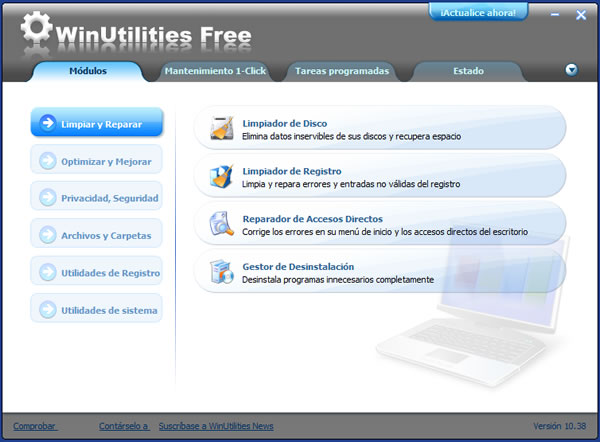This screenshot has width=600, height=442.
Task: Click the Contárselo a link
Action: pyautogui.click(x=124, y=426)
